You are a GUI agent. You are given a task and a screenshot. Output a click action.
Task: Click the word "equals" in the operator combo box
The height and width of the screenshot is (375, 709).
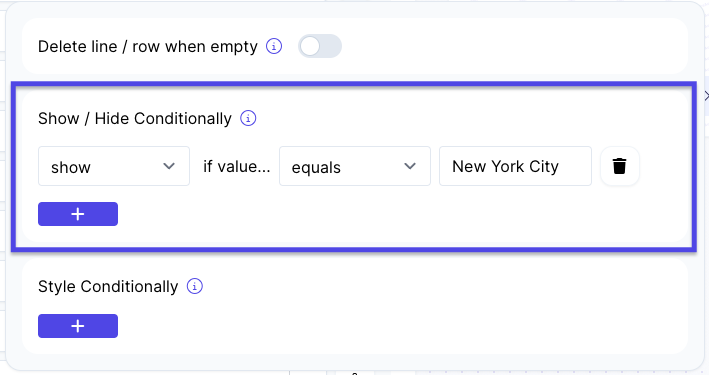tap(316, 168)
